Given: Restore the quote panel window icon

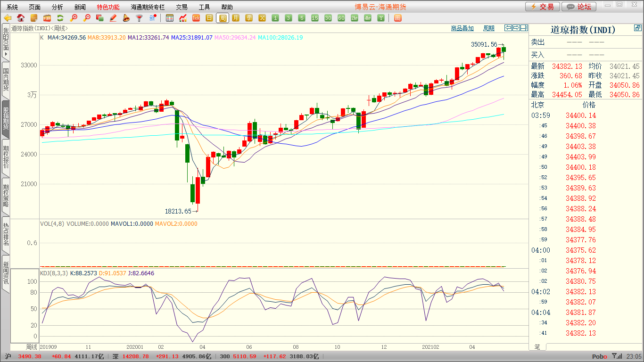Looking at the screenshot, I should [638, 28].
